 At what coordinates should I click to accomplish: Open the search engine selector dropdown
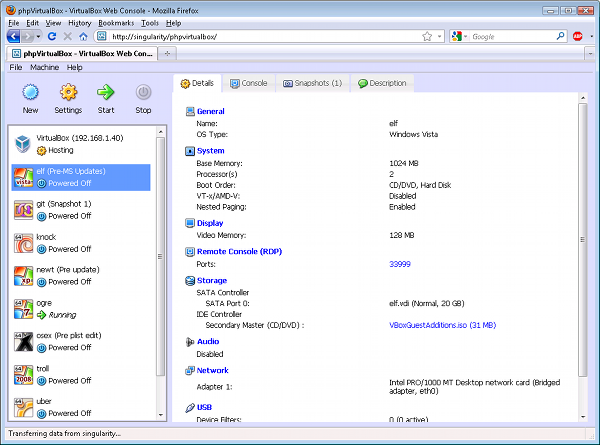[460, 36]
